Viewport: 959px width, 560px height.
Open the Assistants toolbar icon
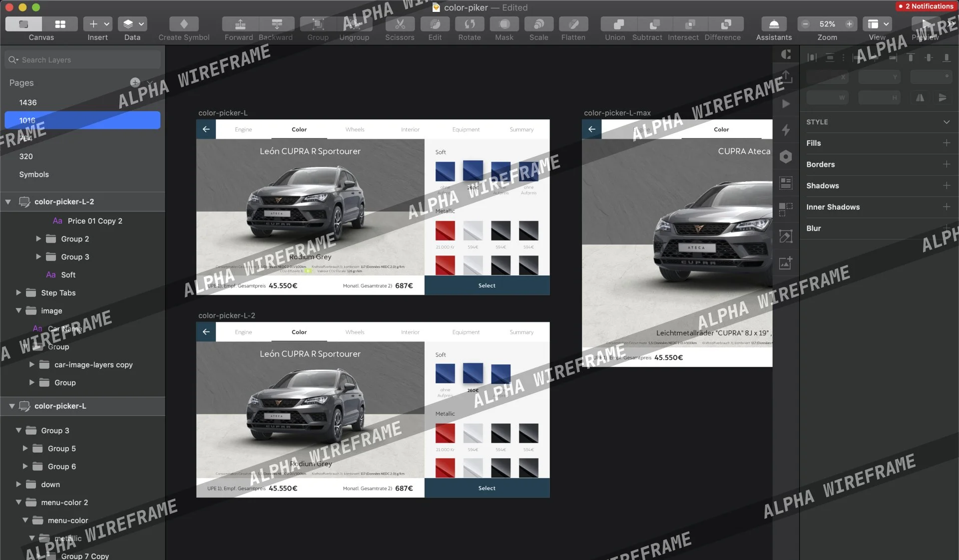tap(773, 24)
